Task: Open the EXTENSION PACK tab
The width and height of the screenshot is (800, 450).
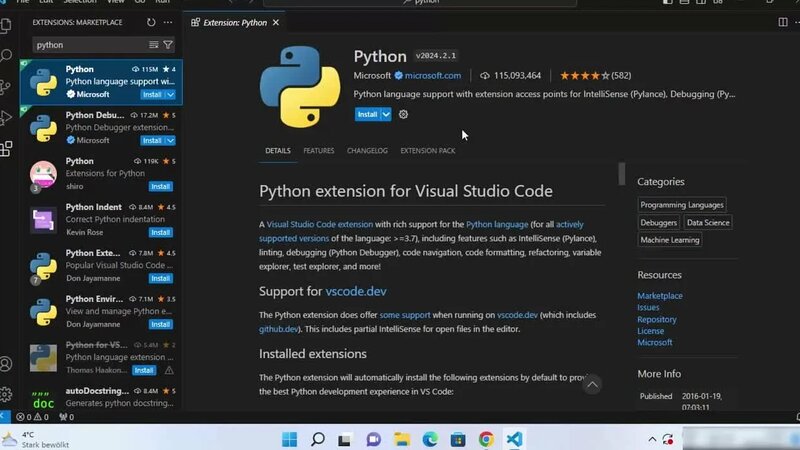Action: click(428, 151)
